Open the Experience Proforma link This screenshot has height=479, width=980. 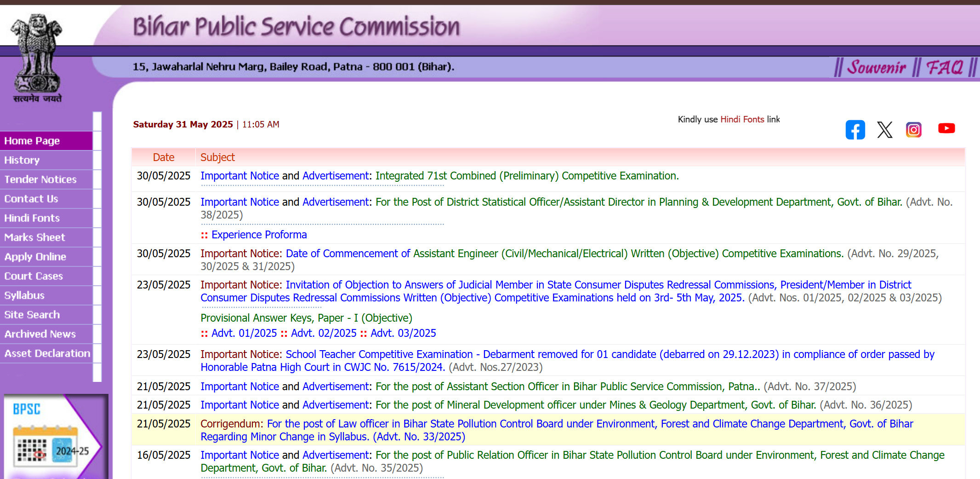[x=259, y=235]
